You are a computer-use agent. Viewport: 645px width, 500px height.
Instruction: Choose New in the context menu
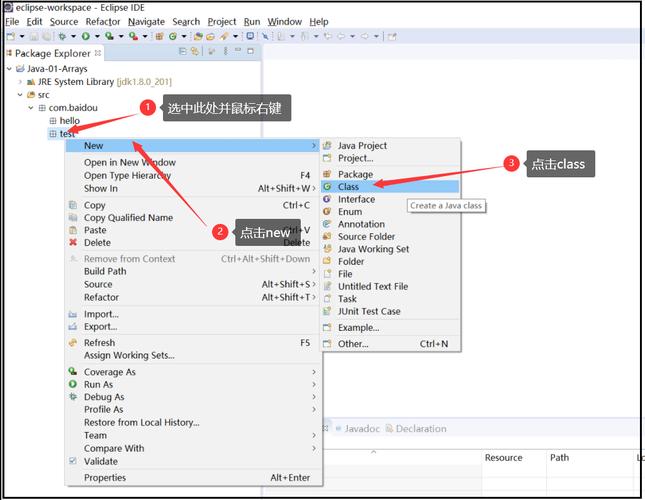(193, 146)
